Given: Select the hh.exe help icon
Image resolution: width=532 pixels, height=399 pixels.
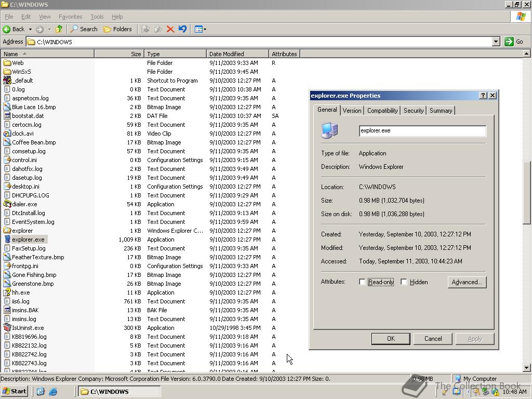Looking at the screenshot, I should (7, 292).
